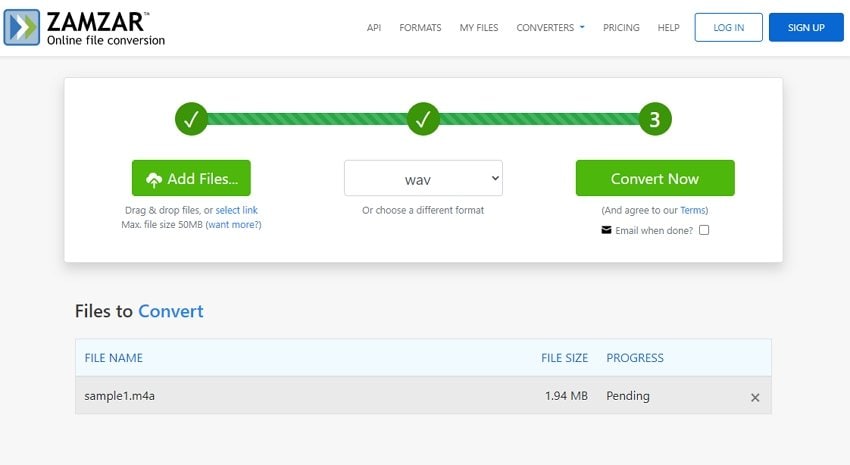Click the second step checkmark circle
The image size is (850, 465).
[423, 119]
